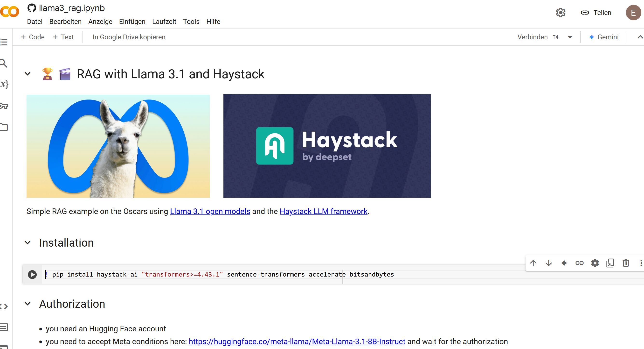Image resolution: width=644 pixels, height=349 pixels.
Task: Open the Bearbeiten menu
Action: (x=65, y=21)
